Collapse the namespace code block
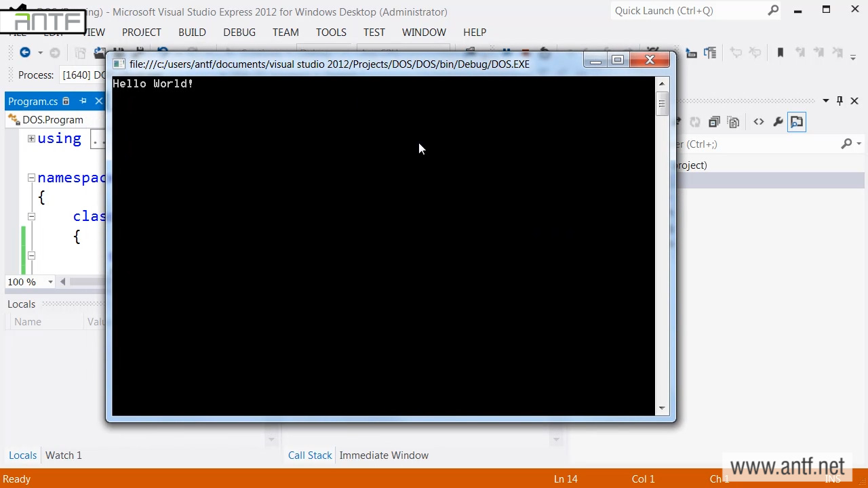The height and width of the screenshot is (488, 868). point(31,178)
